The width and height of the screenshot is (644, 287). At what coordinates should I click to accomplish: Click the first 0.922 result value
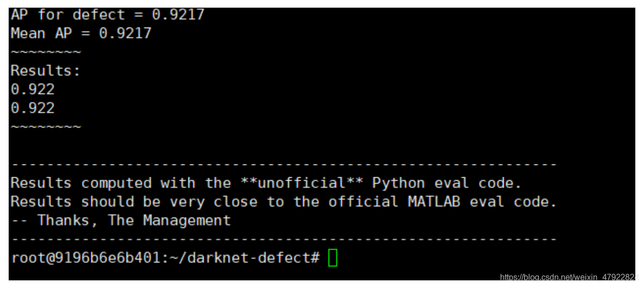33,90
